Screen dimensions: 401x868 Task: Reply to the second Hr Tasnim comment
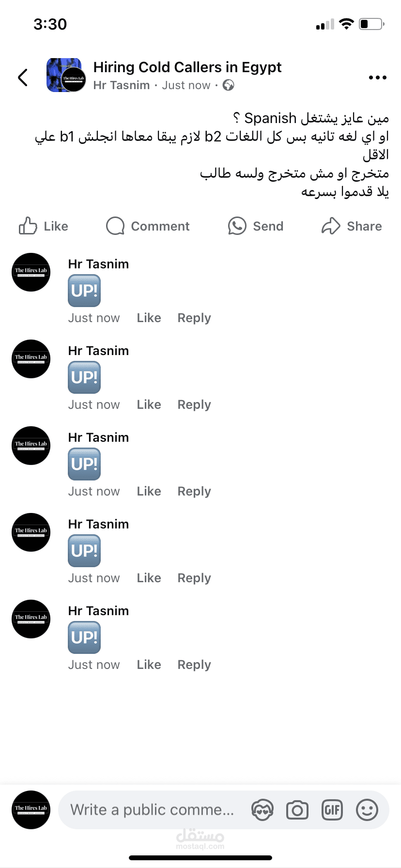tap(194, 404)
